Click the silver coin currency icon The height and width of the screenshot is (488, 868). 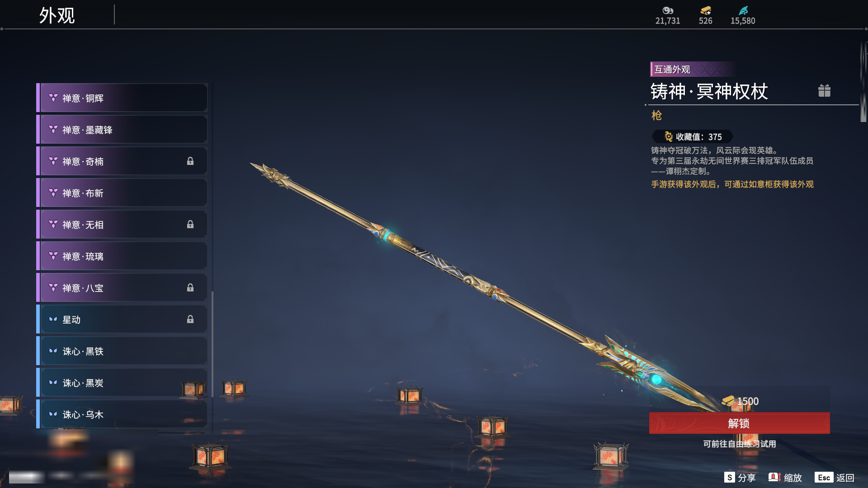pos(668,10)
